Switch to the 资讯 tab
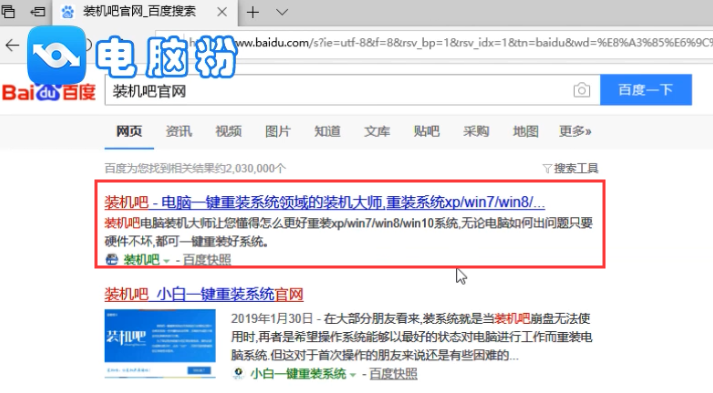The width and height of the screenshot is (713, 393). click(x=179, y=131)
